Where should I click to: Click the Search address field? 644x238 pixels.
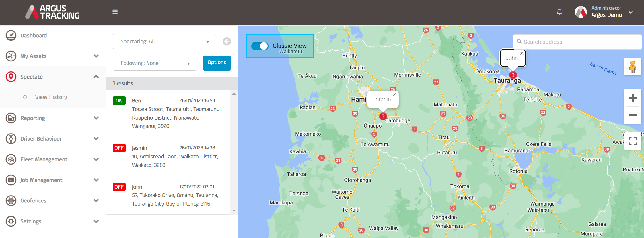tap(577, 42)
